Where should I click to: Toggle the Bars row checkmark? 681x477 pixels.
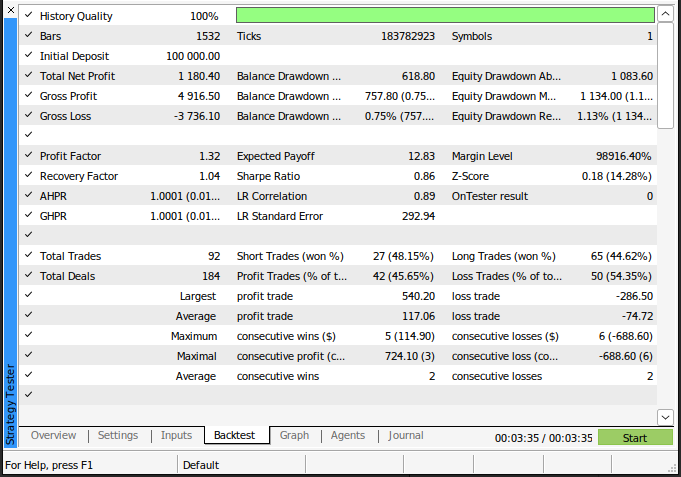pos(29,35)
